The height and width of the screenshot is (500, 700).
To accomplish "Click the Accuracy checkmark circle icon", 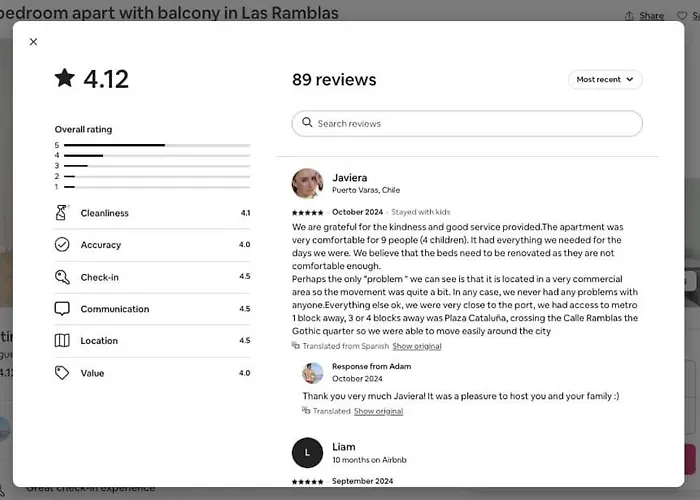I will click(62, 244).
